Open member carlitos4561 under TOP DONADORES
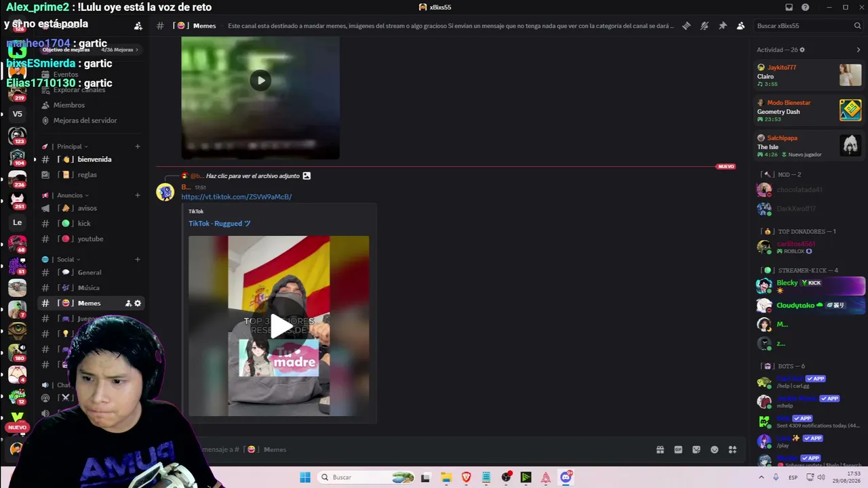The height and width of the screenshot is (488, 868). point(810,247)
